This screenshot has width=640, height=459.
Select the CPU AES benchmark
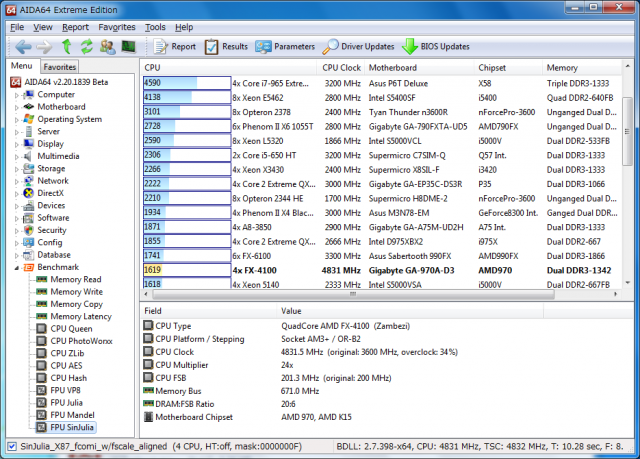67,366
